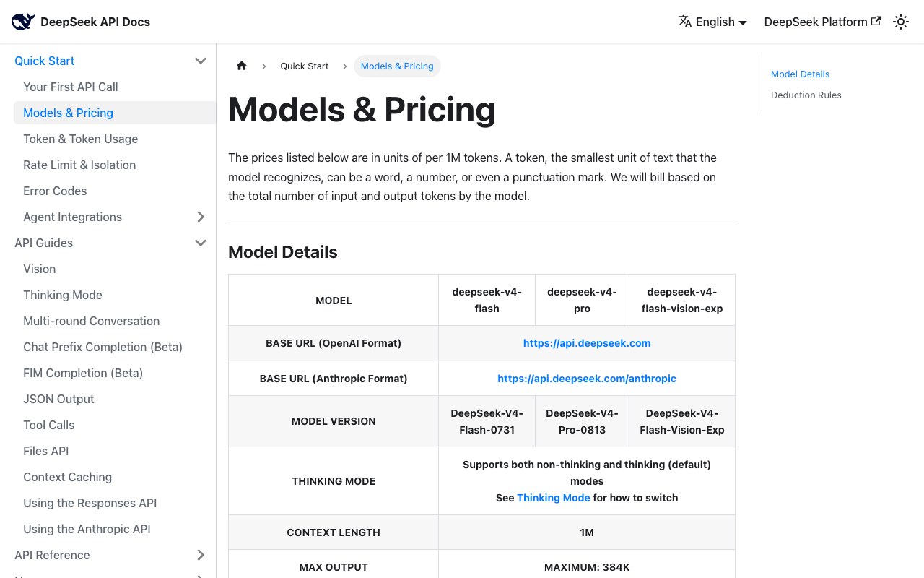Image resolution: width=924 pixels, height=578 pixels.
Task: Expand the Agent Integrations chevron
Action: point(201,217)
